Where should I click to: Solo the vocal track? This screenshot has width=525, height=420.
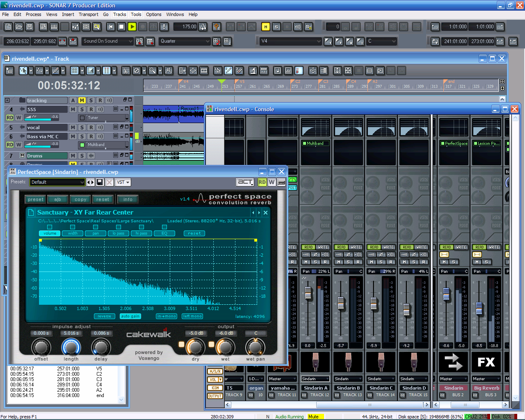pos(82,128)
